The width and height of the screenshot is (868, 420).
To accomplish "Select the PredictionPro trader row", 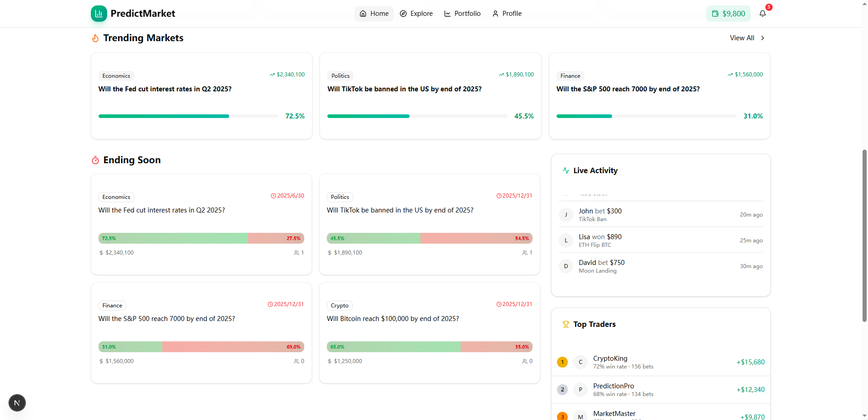I will 660,390.
